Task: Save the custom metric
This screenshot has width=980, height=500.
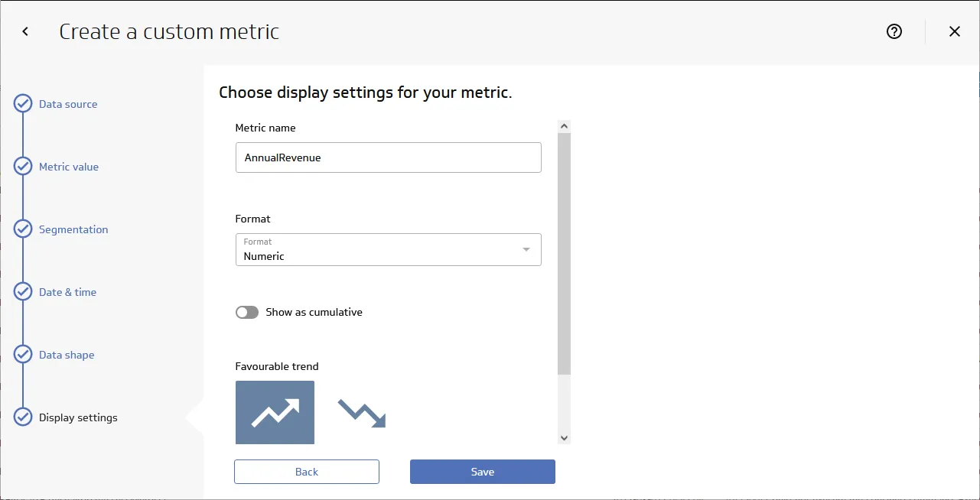Action: click(x=482, y=471)
